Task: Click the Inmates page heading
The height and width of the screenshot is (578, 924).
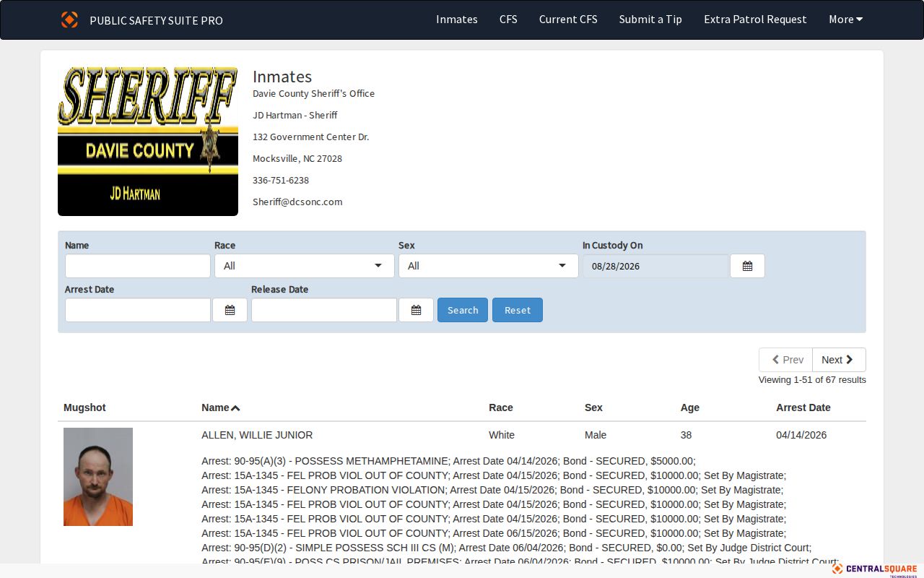Action: (282, 77)
